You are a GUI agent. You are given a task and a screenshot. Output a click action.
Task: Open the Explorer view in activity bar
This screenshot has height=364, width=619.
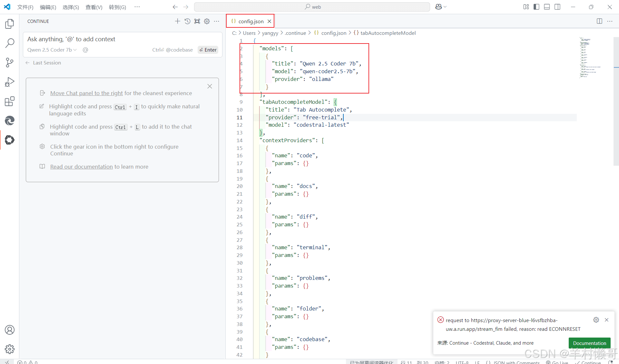tap(10, 24)
